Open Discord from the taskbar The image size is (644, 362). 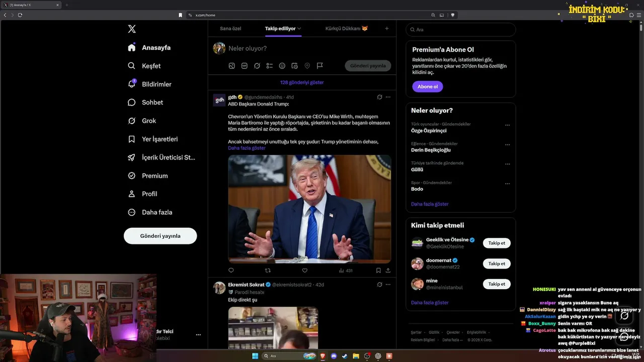334,356
